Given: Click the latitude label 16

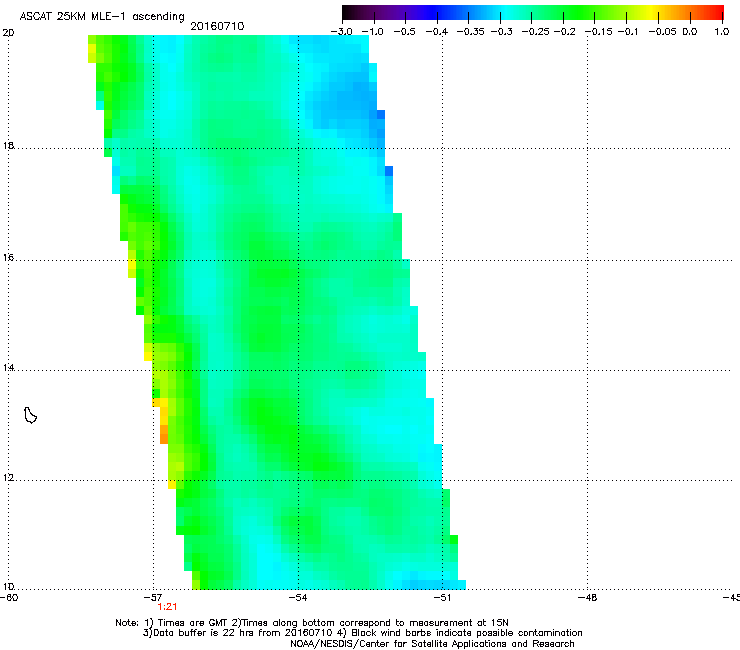Looking at the screenshot, I should click(8, 257).
